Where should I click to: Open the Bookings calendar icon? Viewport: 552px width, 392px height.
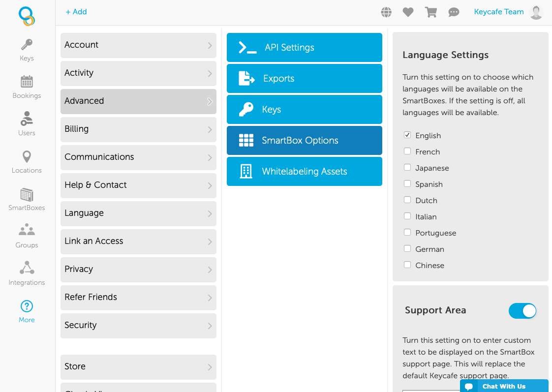27,82
